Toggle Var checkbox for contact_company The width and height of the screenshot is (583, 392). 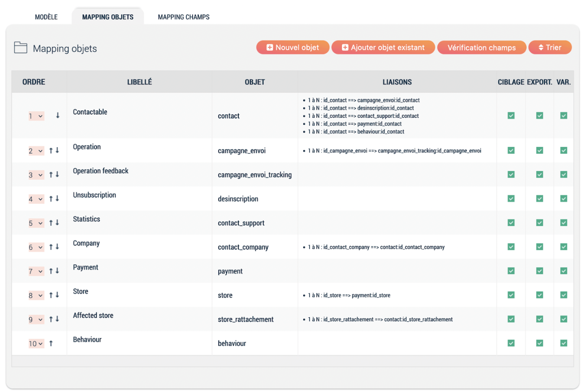[x=564, y=247]
